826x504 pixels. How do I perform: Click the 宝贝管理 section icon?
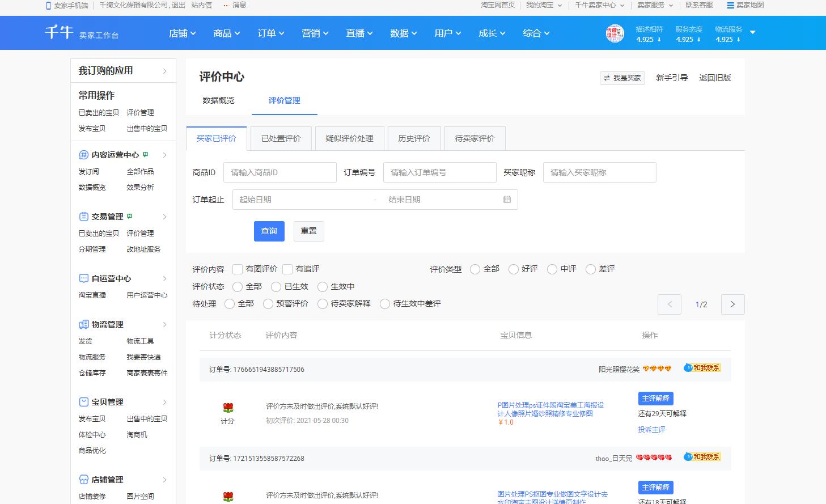83,402
